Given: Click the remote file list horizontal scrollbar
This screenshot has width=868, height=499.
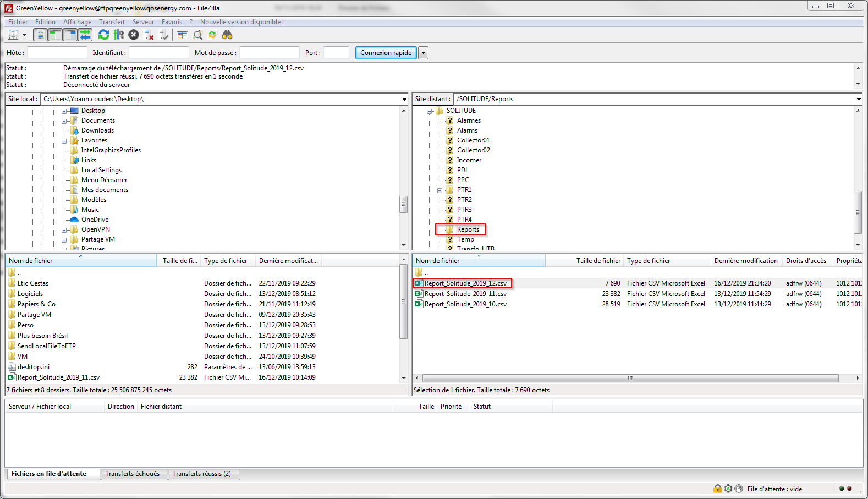Looking at the screenshot, I should pyautogui.click(x=630, y=379).
